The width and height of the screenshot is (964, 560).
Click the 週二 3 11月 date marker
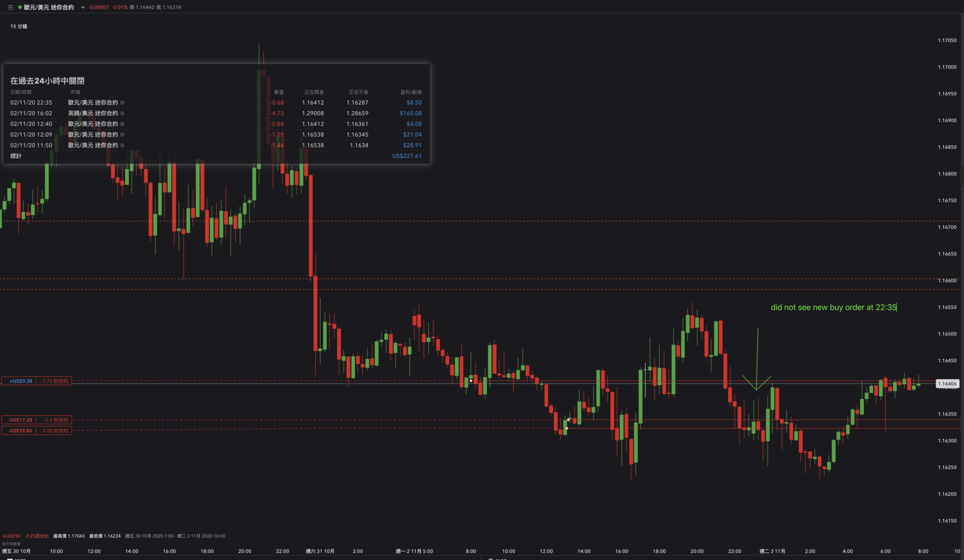click(x=772, y=551)
